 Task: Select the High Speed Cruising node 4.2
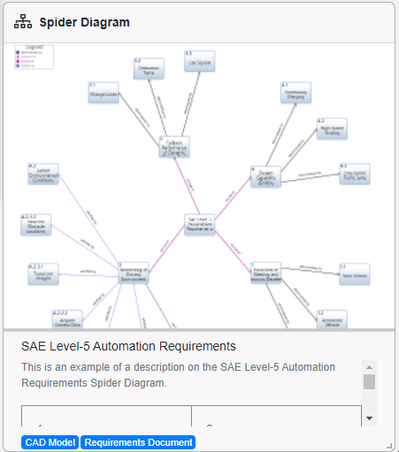tap(332, 129)
